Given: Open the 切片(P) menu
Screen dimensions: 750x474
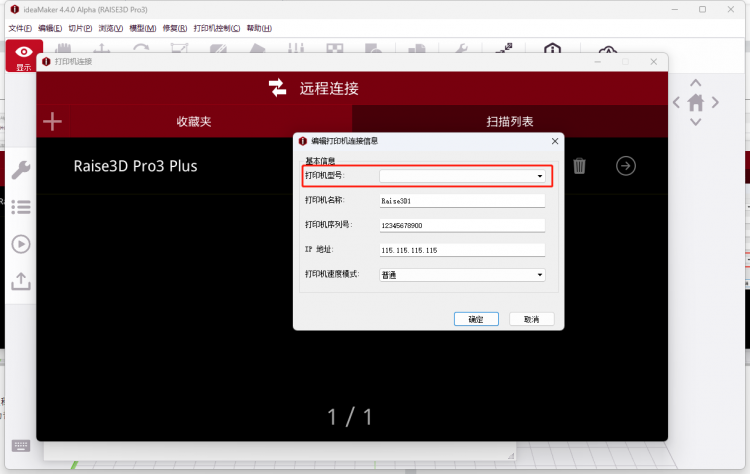Looking at the screenshot, I should pos(80,28).
